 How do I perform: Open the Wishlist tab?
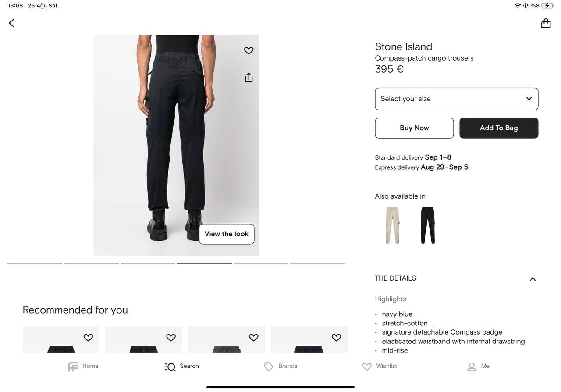point(380,367)
